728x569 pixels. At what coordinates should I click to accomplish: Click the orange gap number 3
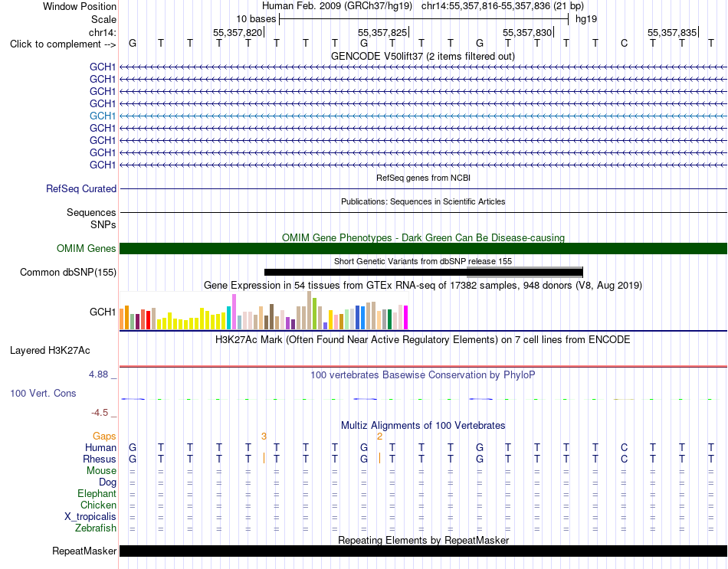click(264, 437)
